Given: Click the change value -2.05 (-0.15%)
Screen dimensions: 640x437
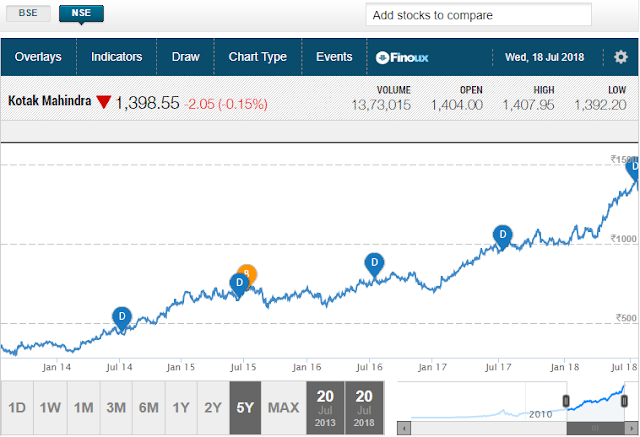Looking at the screenshot, I should coord(226,104).
